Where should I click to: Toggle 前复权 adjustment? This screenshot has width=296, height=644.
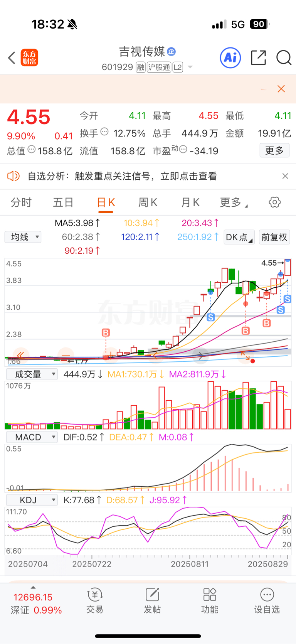tap(274, 237)
